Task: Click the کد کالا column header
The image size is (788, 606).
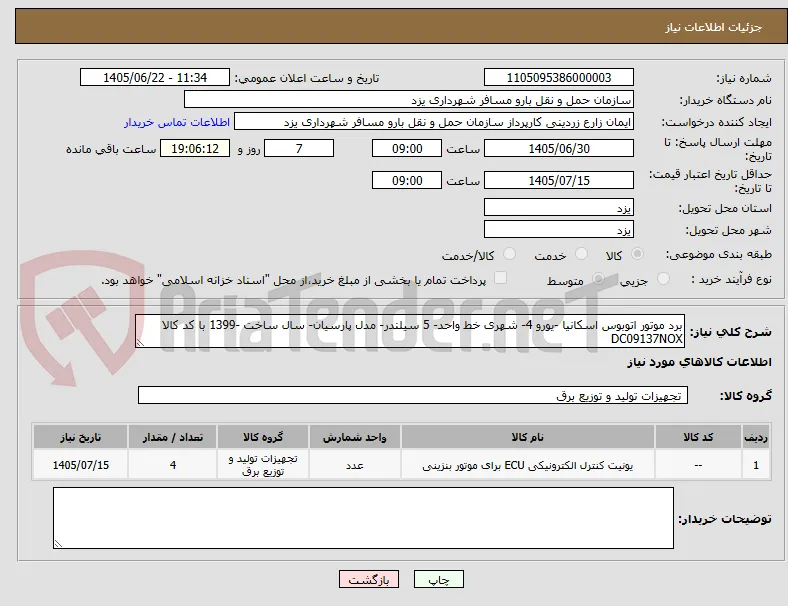Action: pyautogui.click(x=698, y=437)
